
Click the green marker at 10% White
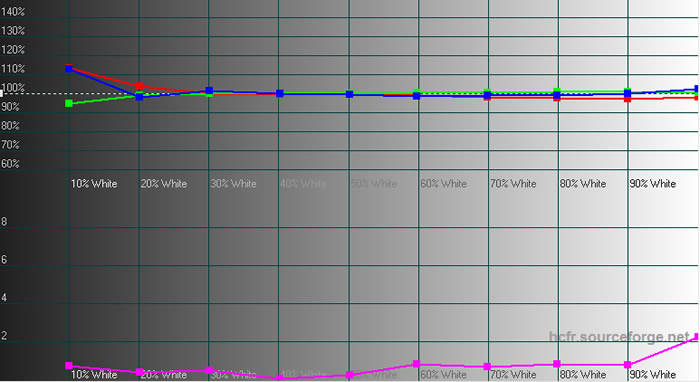point(69,104)
